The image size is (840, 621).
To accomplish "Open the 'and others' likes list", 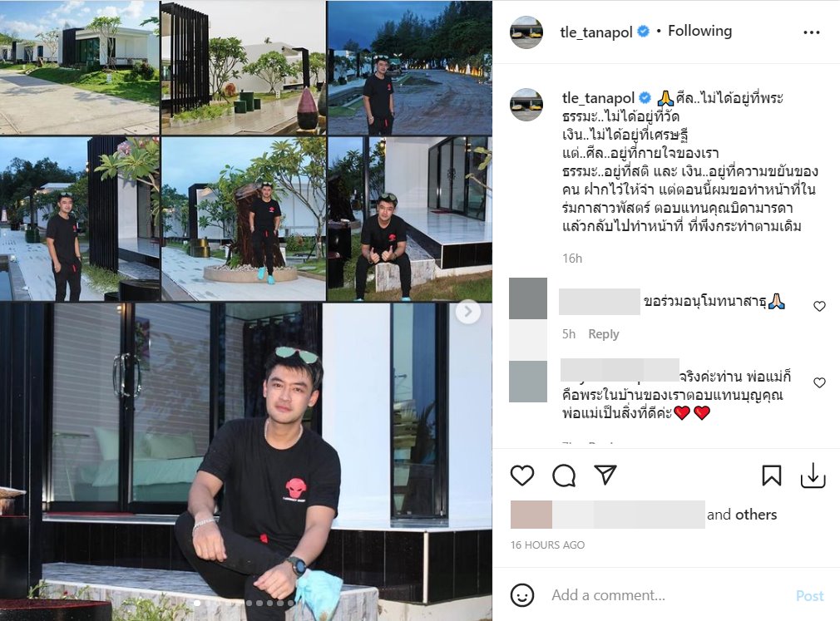I will [x=741, y=515].
